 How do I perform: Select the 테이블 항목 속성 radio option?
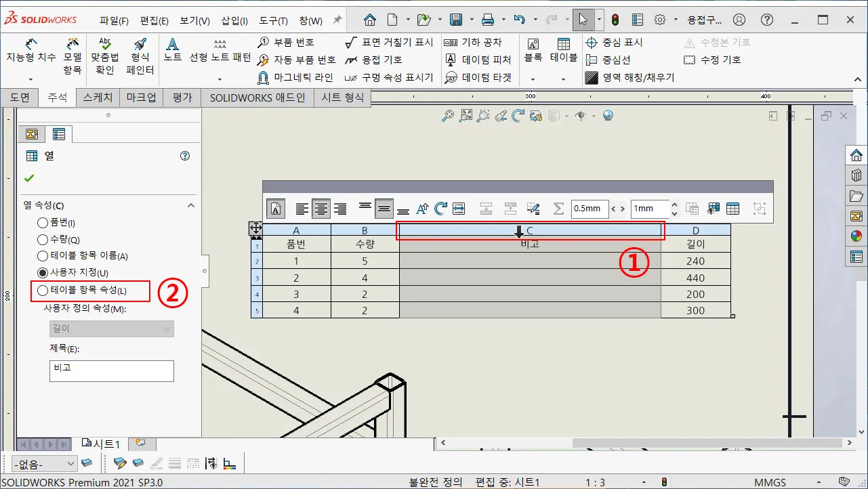43,291
